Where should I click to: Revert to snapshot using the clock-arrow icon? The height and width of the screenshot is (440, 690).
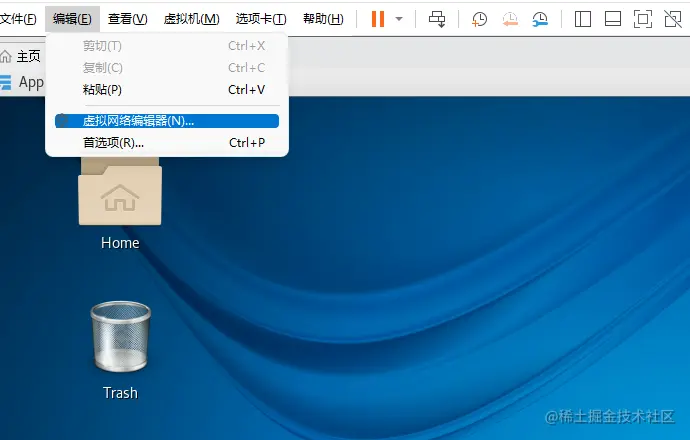(510, 19)
